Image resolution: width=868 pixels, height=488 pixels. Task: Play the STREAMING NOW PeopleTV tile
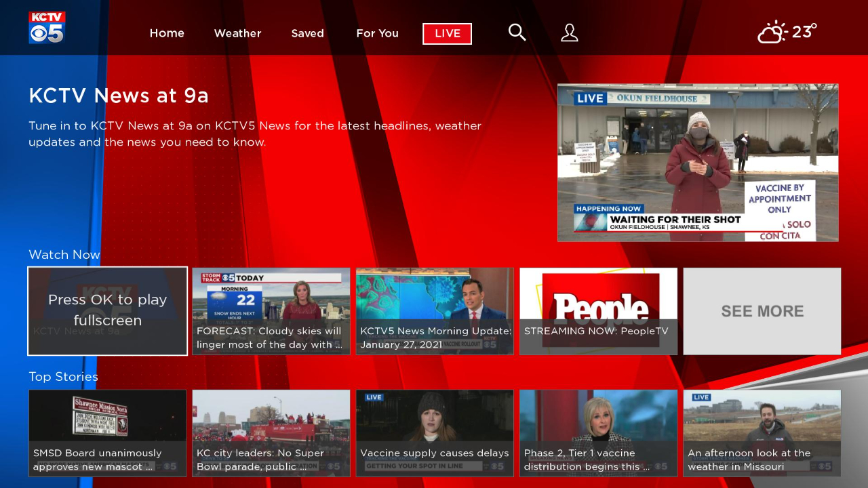598,310
